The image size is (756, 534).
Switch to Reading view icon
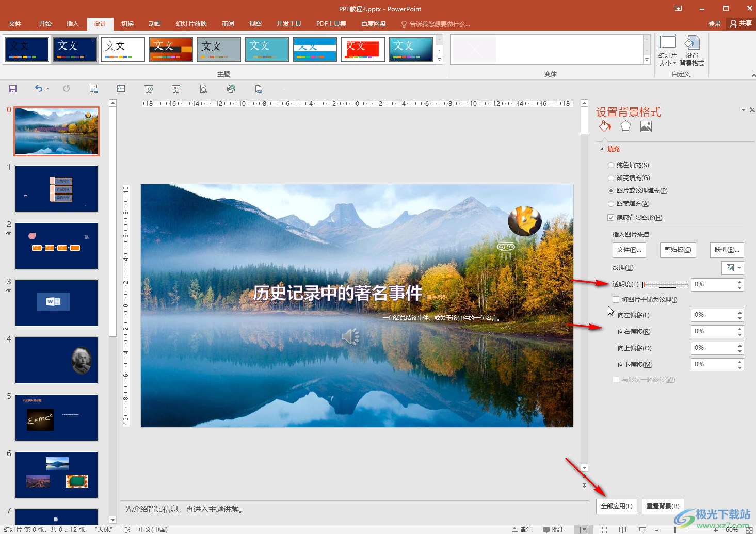coord(623,530)
